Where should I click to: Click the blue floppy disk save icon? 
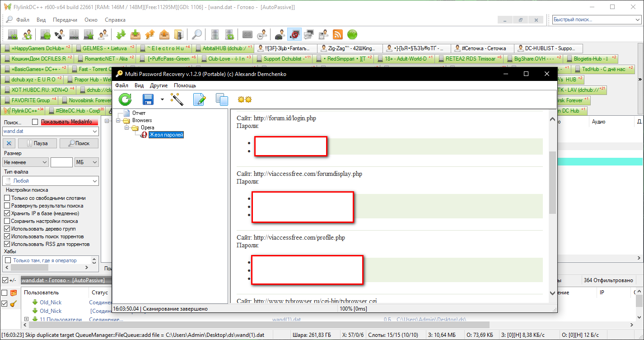click(x=149, y=99)
